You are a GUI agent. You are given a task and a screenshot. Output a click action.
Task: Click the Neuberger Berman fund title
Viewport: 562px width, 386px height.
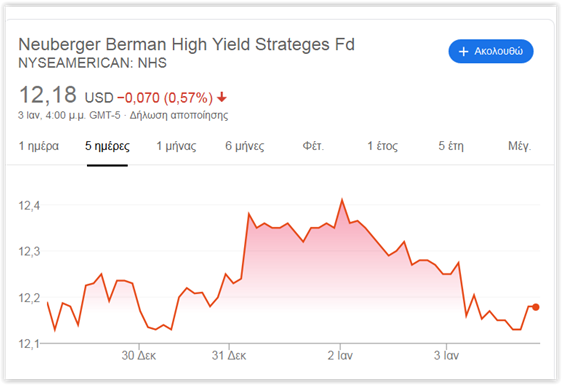(x=186, y=45)
